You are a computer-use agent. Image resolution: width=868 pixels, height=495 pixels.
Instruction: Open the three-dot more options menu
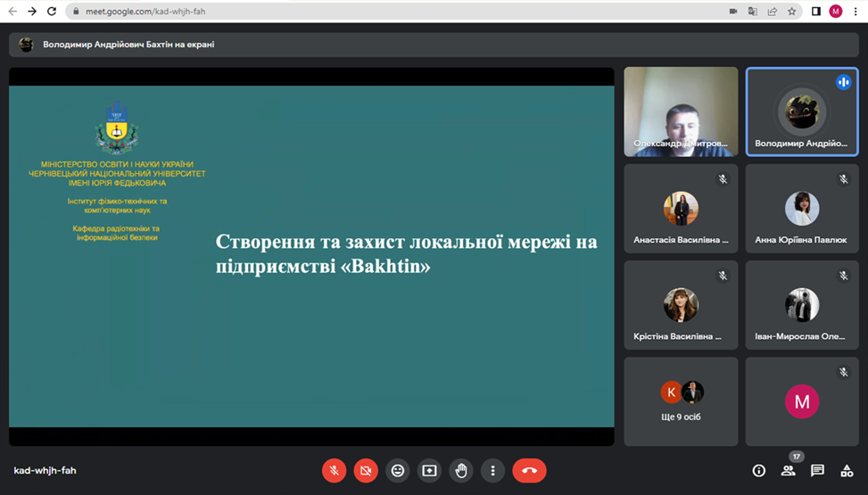[x=492, y=471]
